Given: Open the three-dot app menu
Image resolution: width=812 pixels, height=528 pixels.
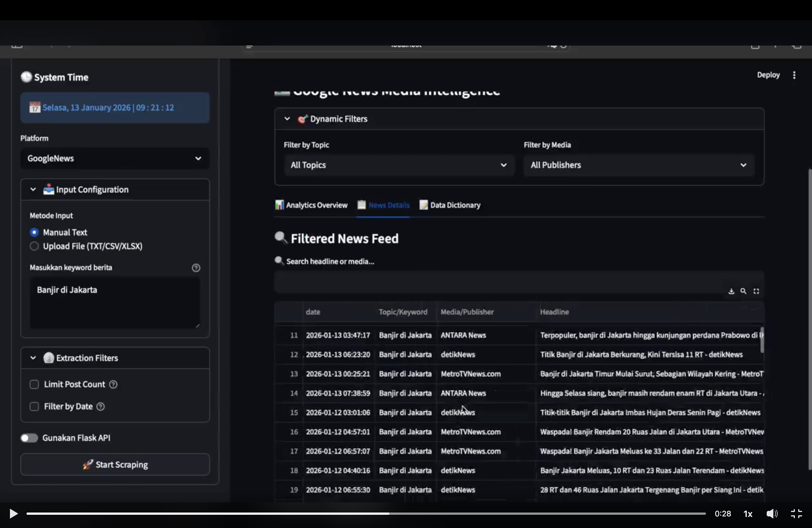Looking at the screenshot, I should click(x=794, y=75).
